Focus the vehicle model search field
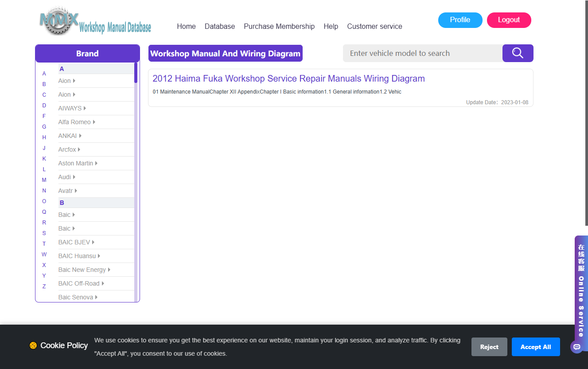The image size is (588, 369). (423, 53)
